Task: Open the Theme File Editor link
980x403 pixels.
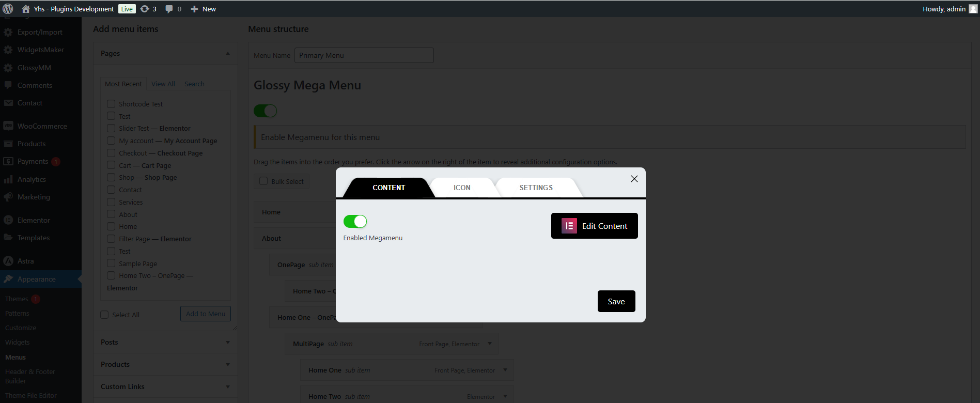Action: click(31, 395)
